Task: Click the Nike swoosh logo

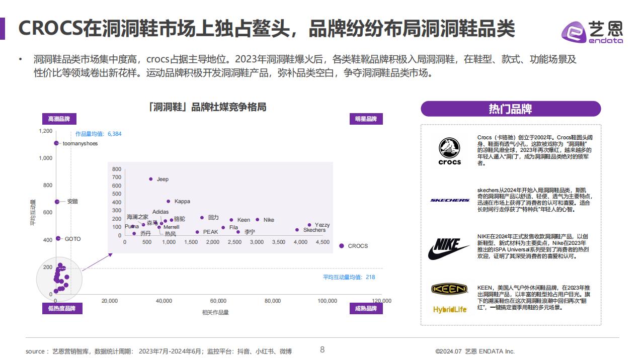Action: pyautogui.click(x=449, y=249)
